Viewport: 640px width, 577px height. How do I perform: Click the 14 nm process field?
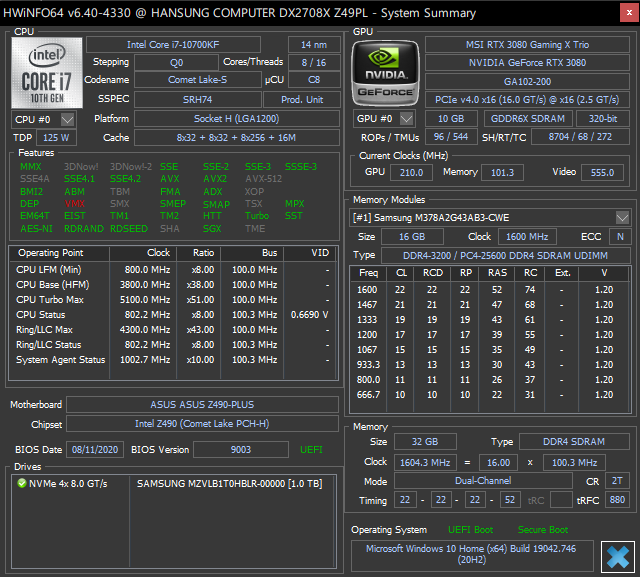(x=314, y=44)
